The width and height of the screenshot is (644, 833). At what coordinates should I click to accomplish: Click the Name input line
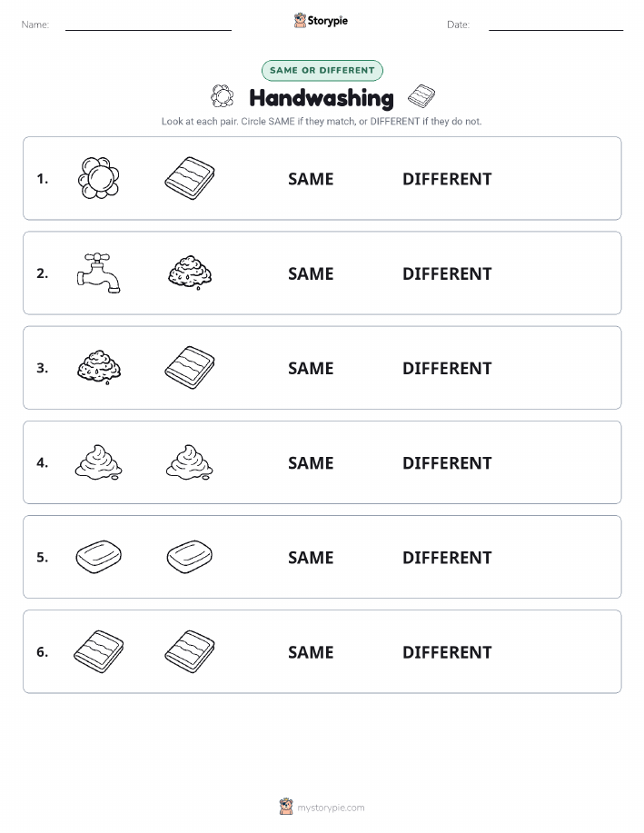click(x=148, y=25)
